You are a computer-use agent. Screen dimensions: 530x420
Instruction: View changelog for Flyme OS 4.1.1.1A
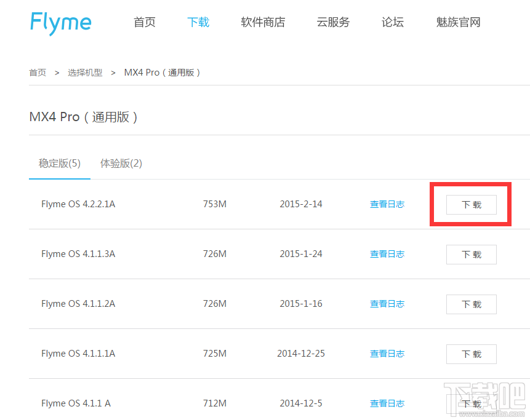(x=387, y=354)
